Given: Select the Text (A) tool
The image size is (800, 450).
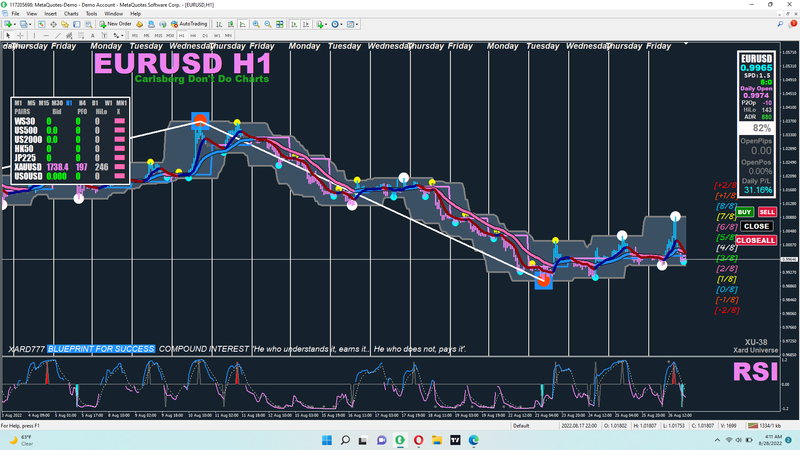Looking at the screenshot, I should (x=92, y=35).
